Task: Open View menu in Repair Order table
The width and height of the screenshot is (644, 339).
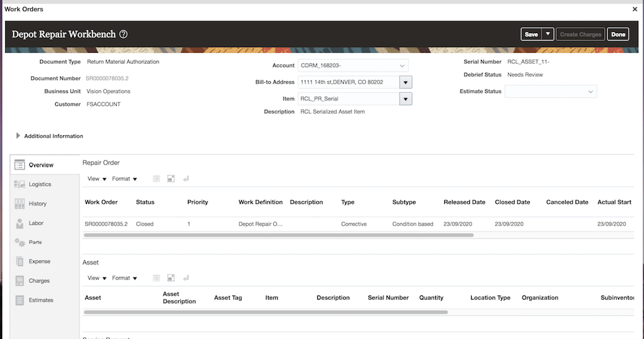Action: tap(97, 179)
